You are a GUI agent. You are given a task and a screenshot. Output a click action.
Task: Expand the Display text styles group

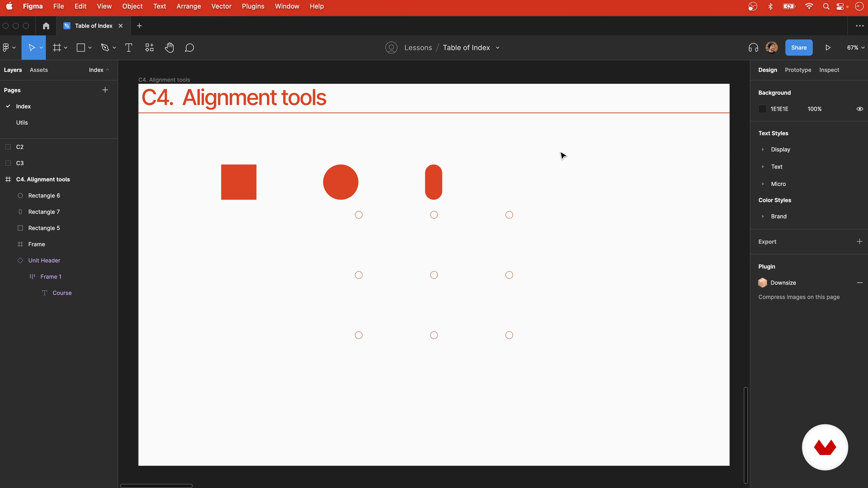tap(763, 149)
